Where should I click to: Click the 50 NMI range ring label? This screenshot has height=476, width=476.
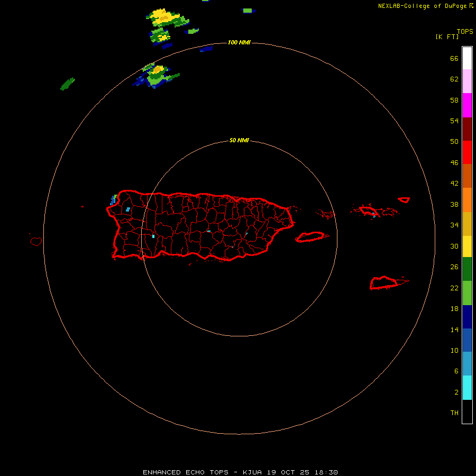[239, 140]
